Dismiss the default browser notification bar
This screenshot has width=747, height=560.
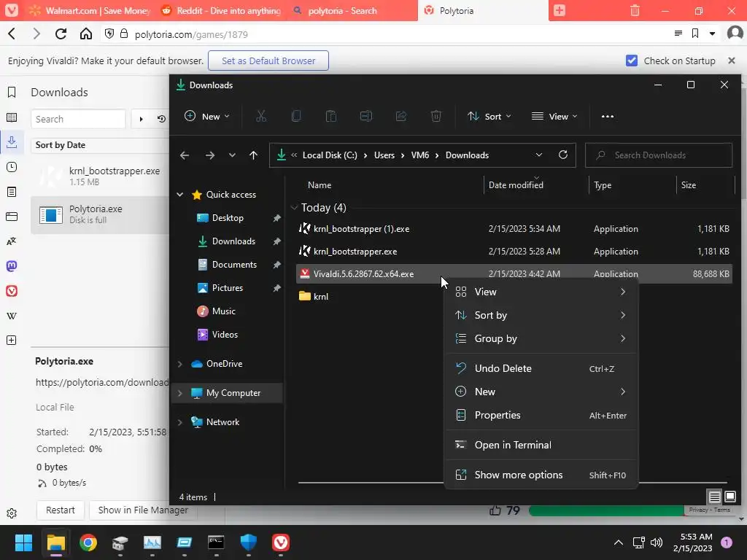(x=732, y=61)
